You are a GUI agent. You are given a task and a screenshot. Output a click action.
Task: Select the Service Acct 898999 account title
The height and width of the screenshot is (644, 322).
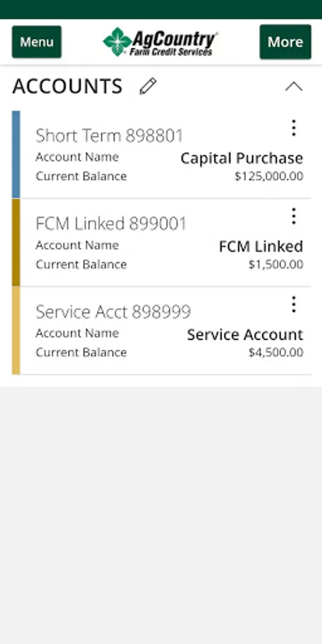pyautogui.click(x=113, y=312)
